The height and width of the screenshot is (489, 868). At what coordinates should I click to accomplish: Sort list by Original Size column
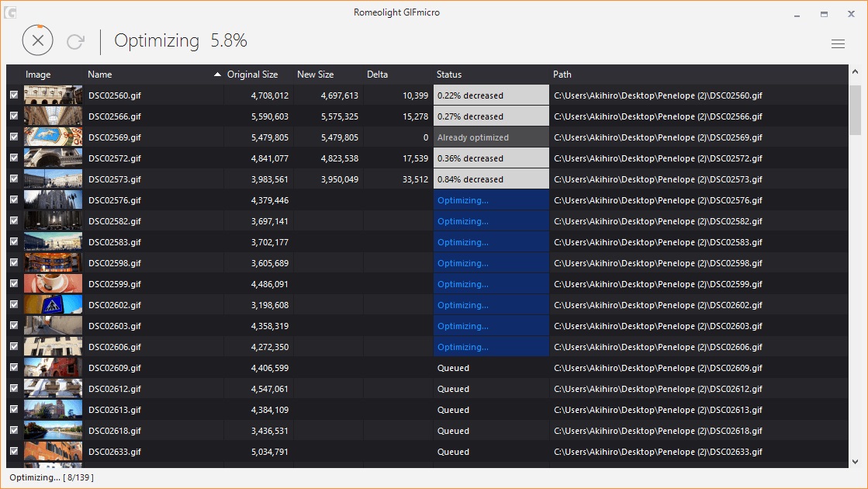click(252, 75)
